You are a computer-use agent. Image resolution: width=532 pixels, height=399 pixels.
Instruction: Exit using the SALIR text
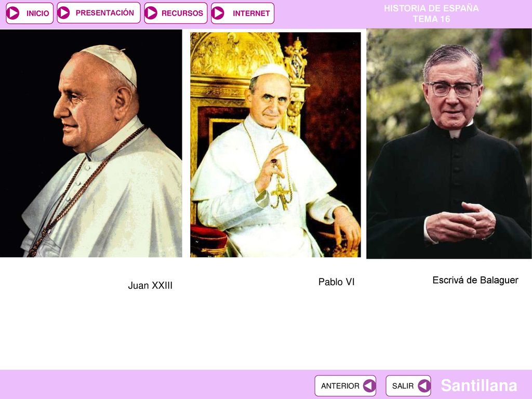click(x=403, y=386)
